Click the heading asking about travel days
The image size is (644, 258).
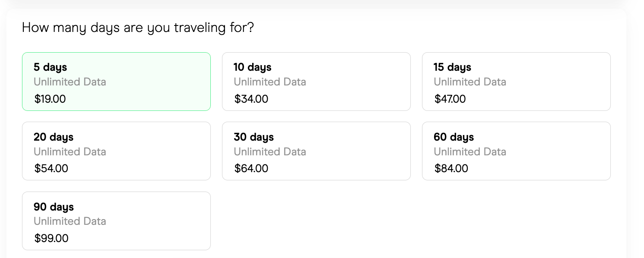click(138, 27)
